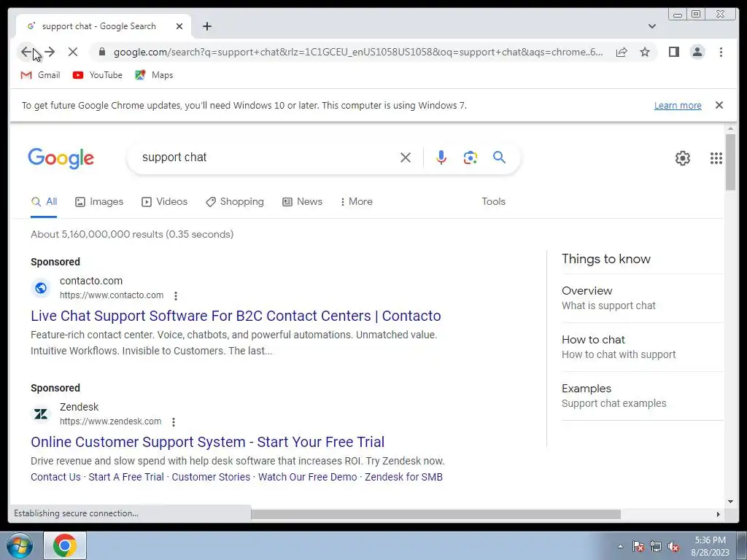747x560 pixels.
Task: Expand Examples: Support chat examples
Action: 642,396
